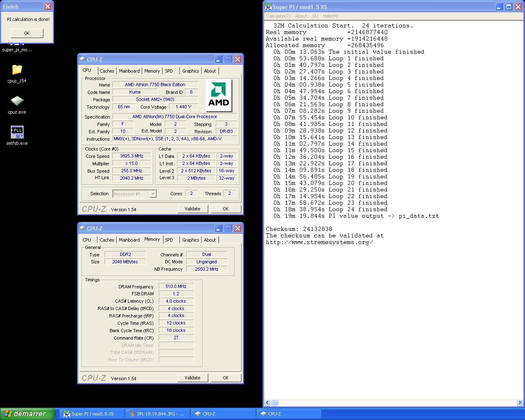Click the DRAM Frequency value 510.0 MHz
Image resolution: width=525 pixels, height=420 pixels.
(176, 287)
